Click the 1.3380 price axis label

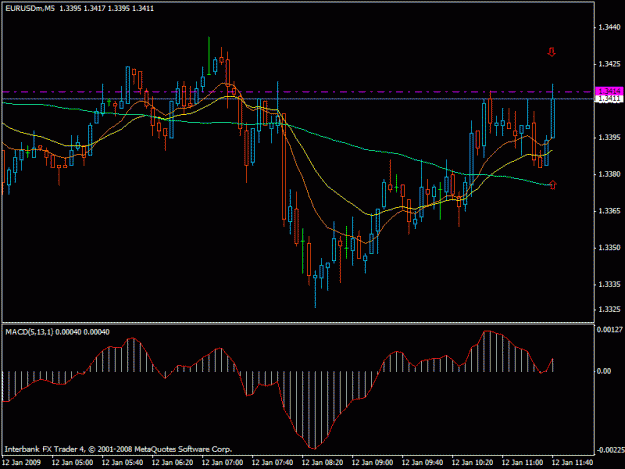609,174
